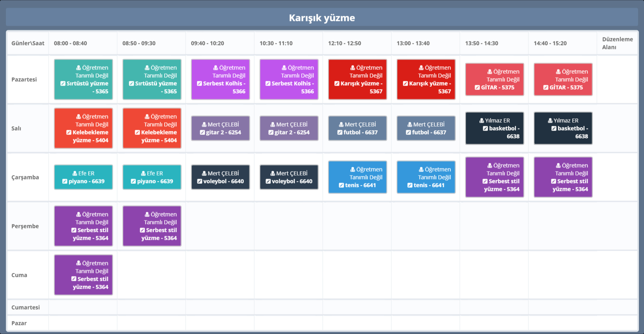Viewport: 644px width, 334px height.
Task: Click edit icon on Tuesday 12:10 futbol card
Action: point(340,132)
